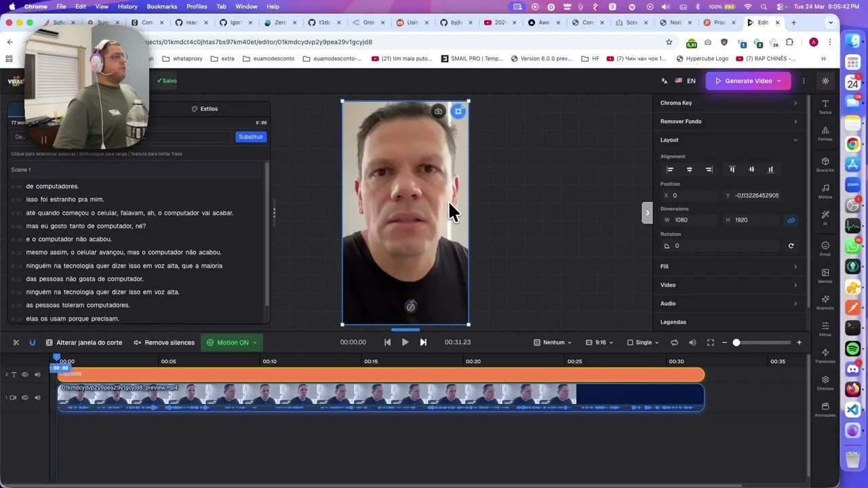Open the EN language selector
Viewport: 868px width, 488px height.
(x=684, y=81)
